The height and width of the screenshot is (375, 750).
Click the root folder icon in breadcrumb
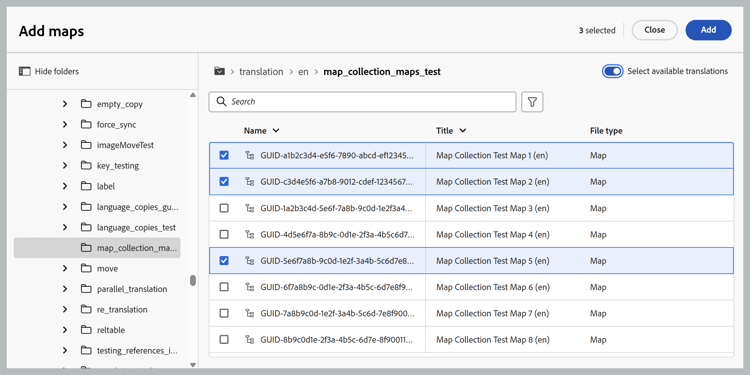219,71
